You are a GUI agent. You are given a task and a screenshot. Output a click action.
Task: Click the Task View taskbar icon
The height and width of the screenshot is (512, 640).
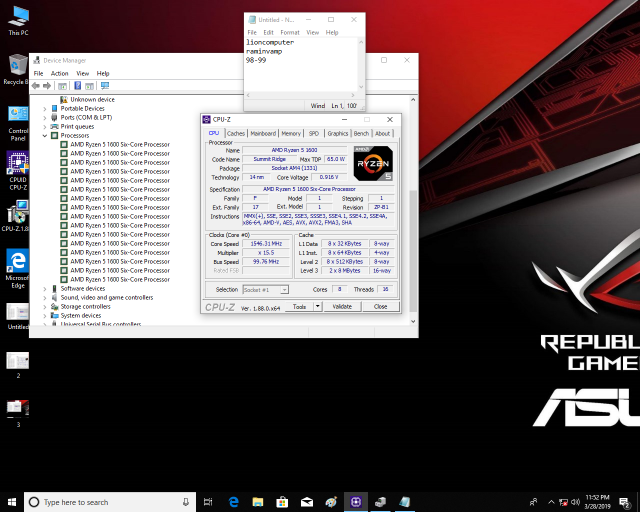click(208, 501)
